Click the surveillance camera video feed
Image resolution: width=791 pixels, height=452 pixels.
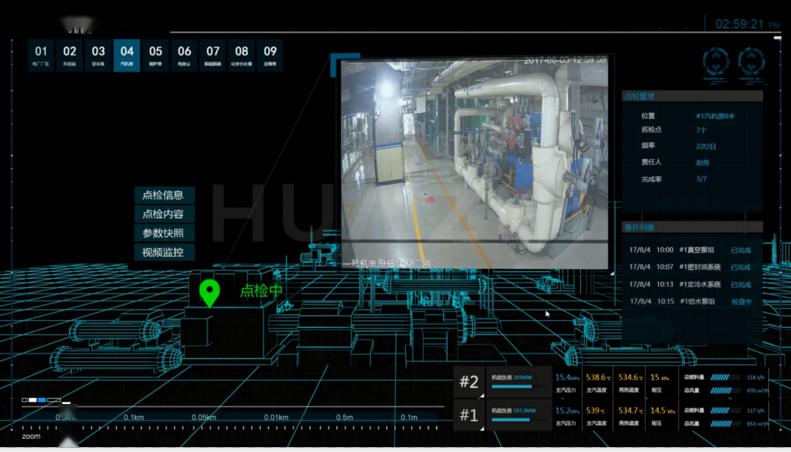pyautogui.click(x=475, y=164)
